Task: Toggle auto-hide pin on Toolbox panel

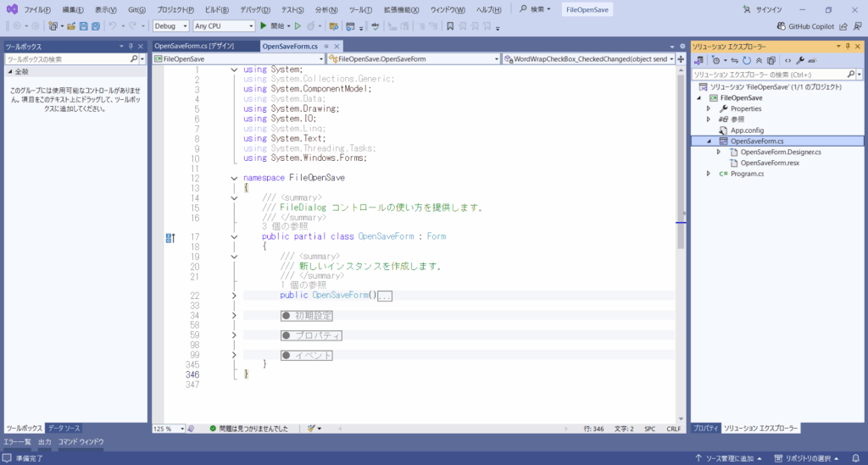Action: pyautogui.click(x=131, y=47)
